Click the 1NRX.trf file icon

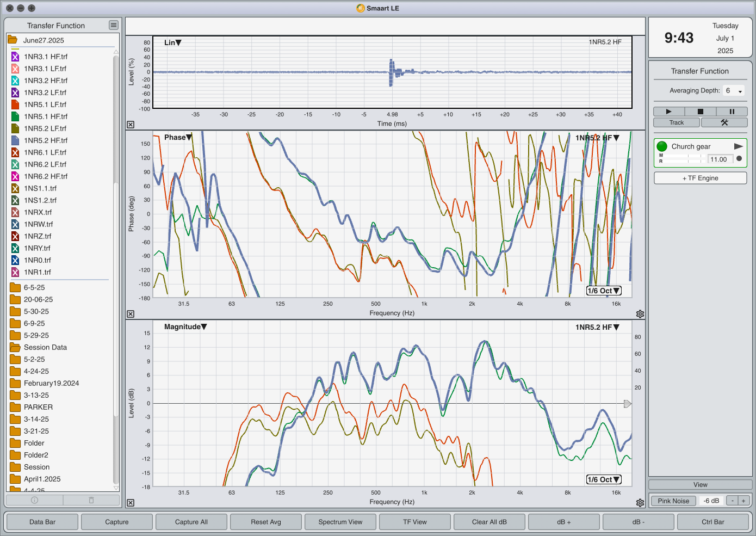(15, 212)
